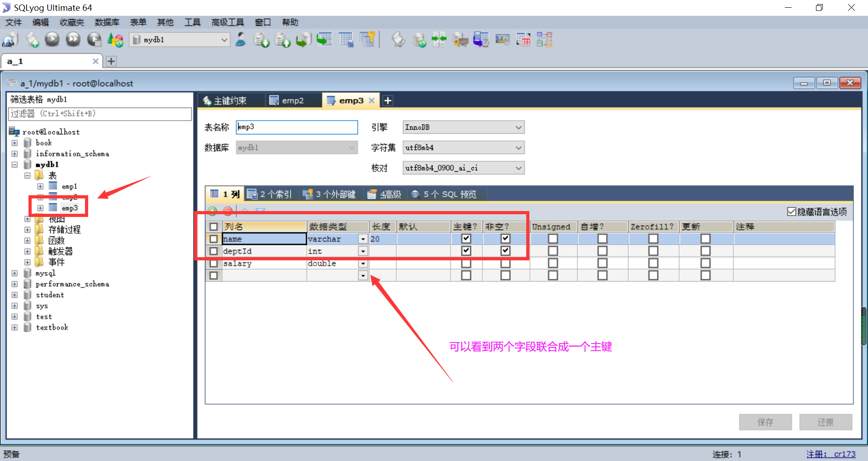Click the execute and edit resultset icon
This screenshot has width=868, height=461.
[x=94, y=40]
